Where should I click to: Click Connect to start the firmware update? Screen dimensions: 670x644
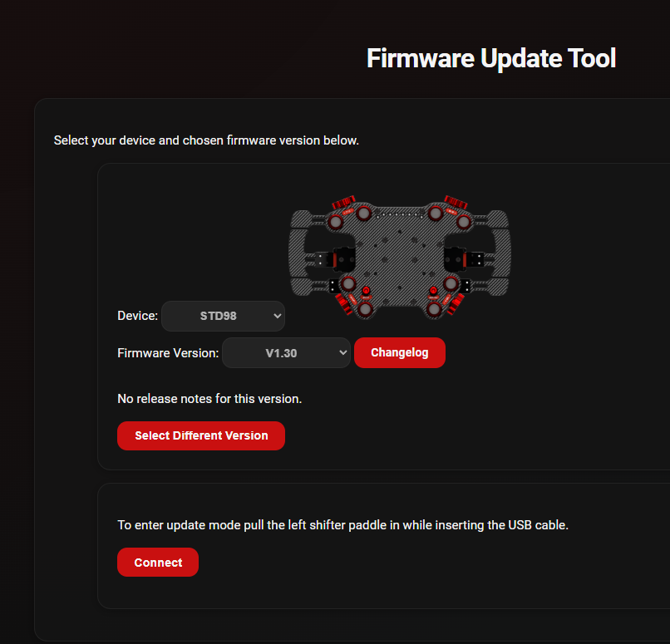(x=158, y=562)
